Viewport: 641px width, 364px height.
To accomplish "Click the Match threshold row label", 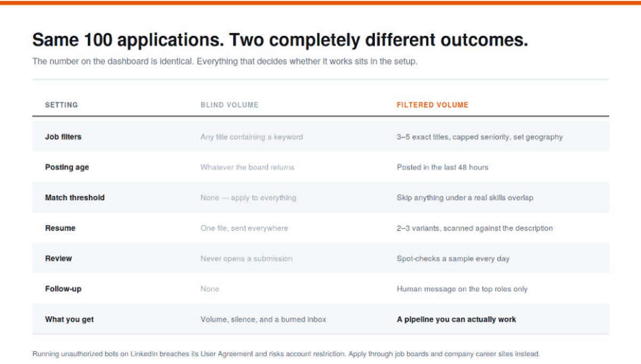I will tap(75, 197).
